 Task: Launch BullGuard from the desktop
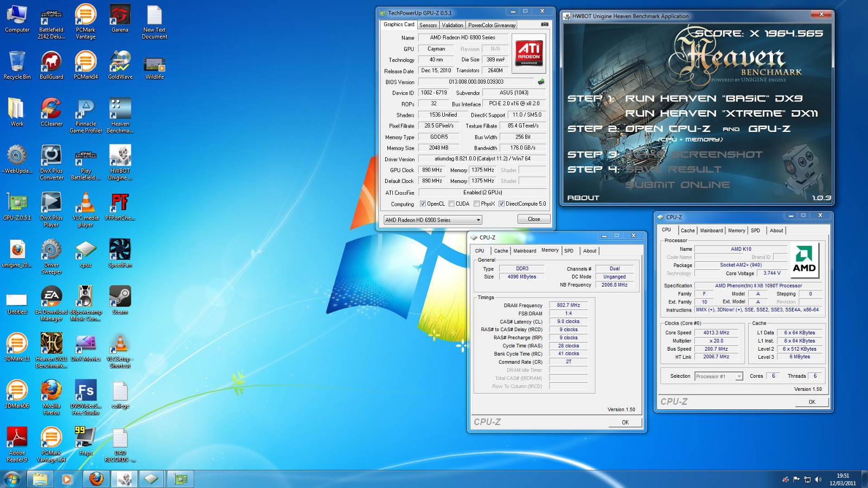tap(51, 66)
